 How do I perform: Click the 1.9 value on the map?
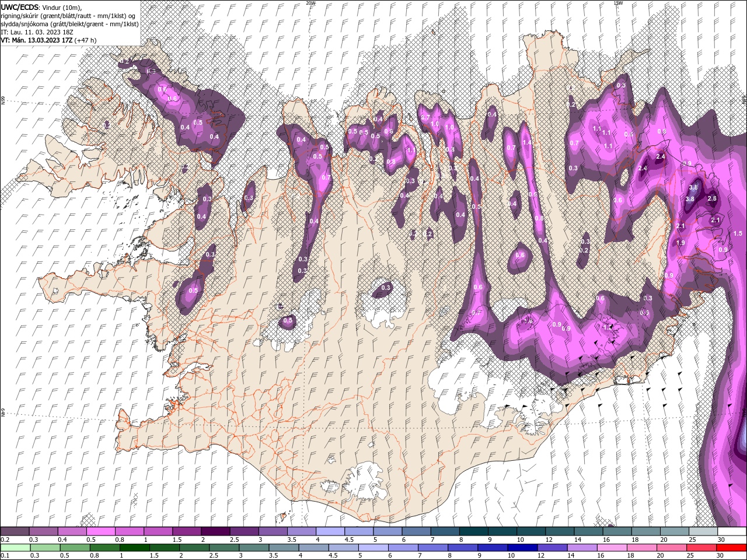(680, 243)
